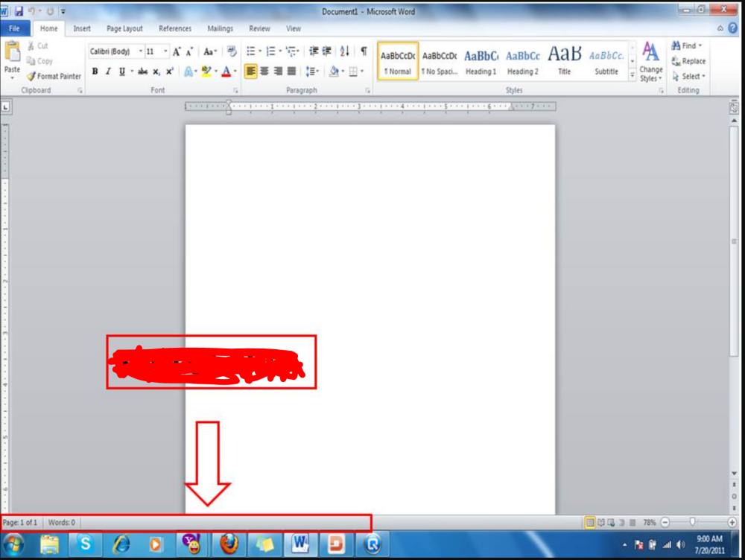Open Firefox from the taskbar
This screenshot has height=560, width=745.
[229, 544]
